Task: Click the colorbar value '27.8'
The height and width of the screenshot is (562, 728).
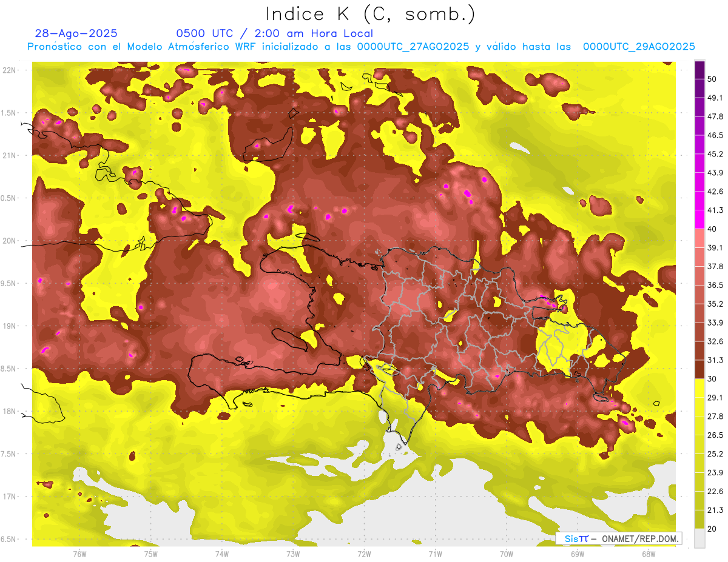Action: (x=715, y=416)
